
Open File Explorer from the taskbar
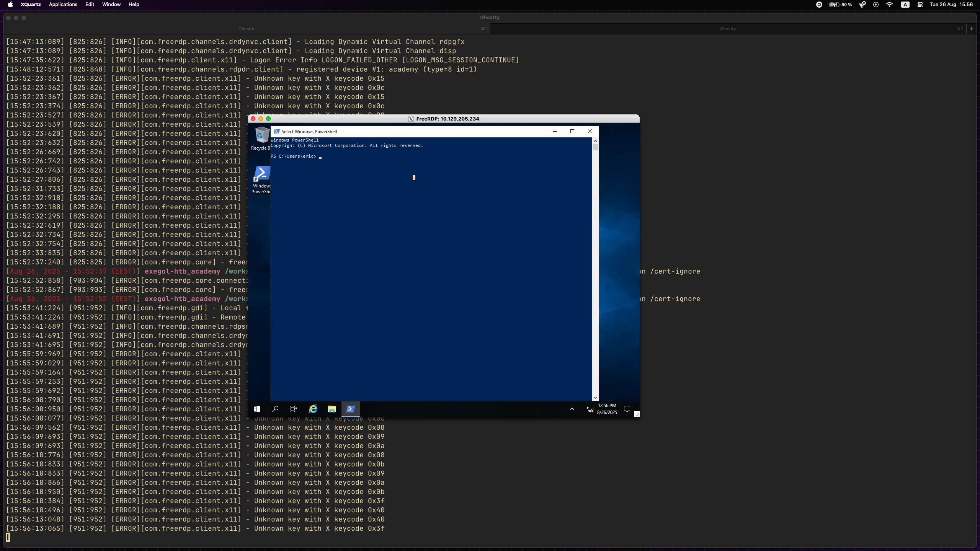(x=332, y=409)
